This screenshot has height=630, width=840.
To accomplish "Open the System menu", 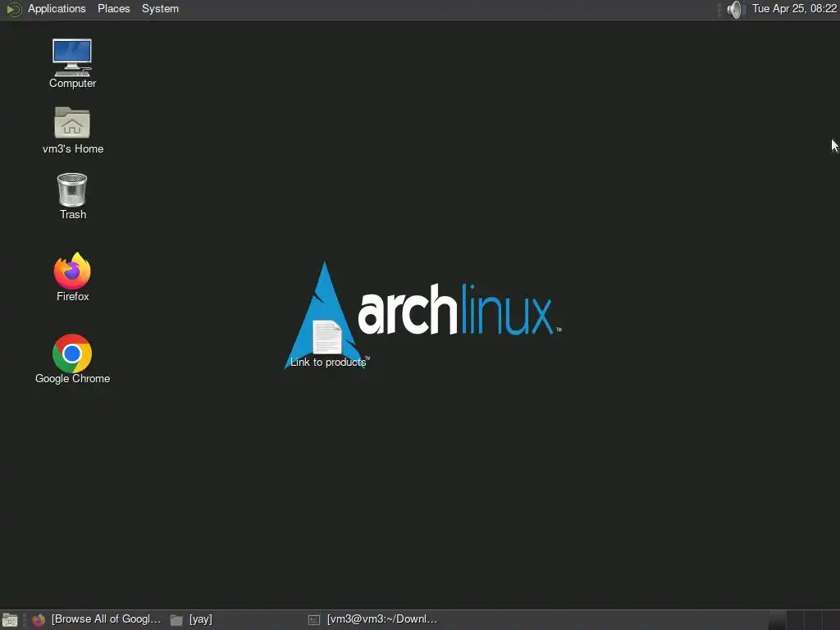I will (160, 8).
